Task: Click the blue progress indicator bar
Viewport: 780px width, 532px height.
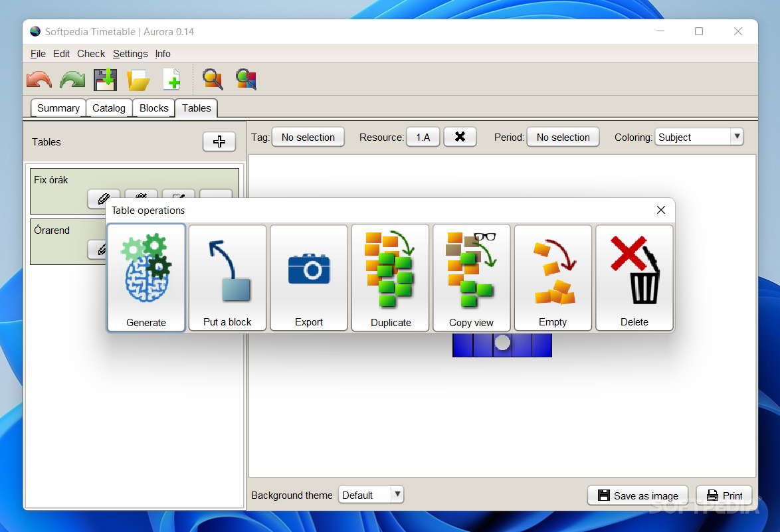Action: coord(502,345)
